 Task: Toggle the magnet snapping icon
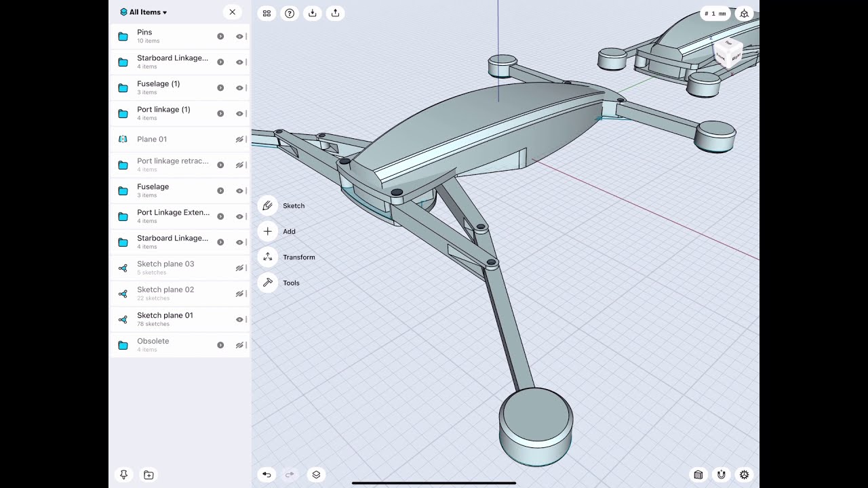pos(722,474)
